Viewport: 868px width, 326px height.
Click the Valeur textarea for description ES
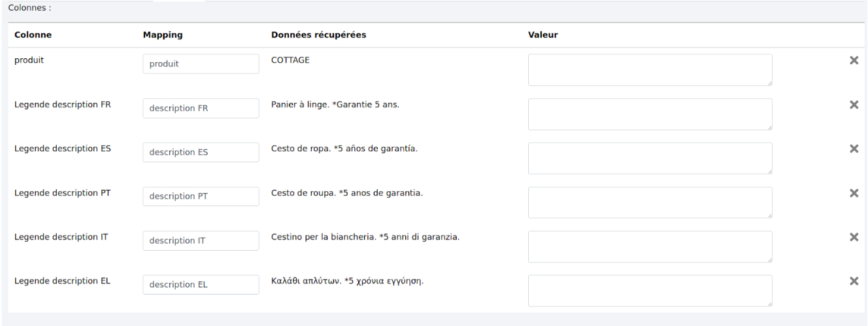(x=650, y=158)
